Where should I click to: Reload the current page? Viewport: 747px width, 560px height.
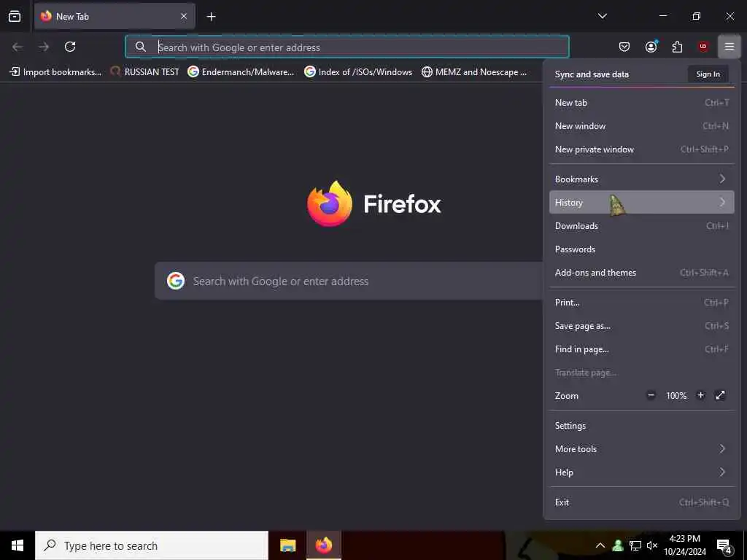coord(70,47)
